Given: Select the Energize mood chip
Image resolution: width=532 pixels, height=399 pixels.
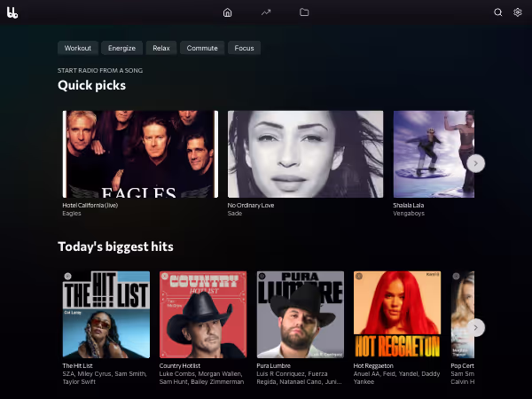Looking at the screenshot, I should (121, 48).
